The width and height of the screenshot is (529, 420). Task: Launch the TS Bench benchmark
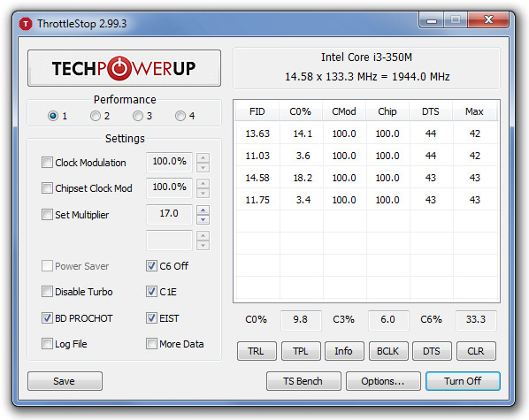coord(303,381)
